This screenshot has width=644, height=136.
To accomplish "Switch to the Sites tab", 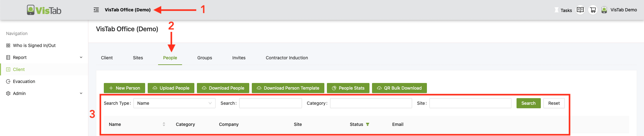I will click(138, 58).
